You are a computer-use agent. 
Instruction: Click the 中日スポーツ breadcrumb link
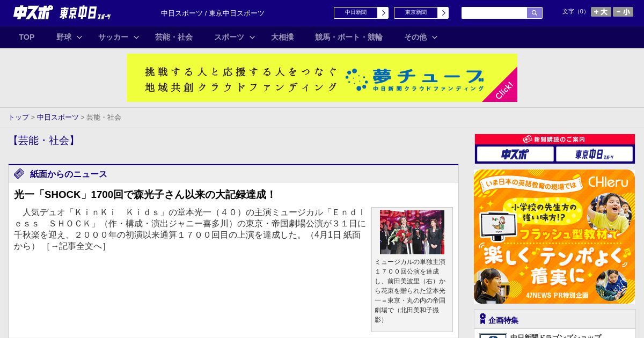coord(58,117)
